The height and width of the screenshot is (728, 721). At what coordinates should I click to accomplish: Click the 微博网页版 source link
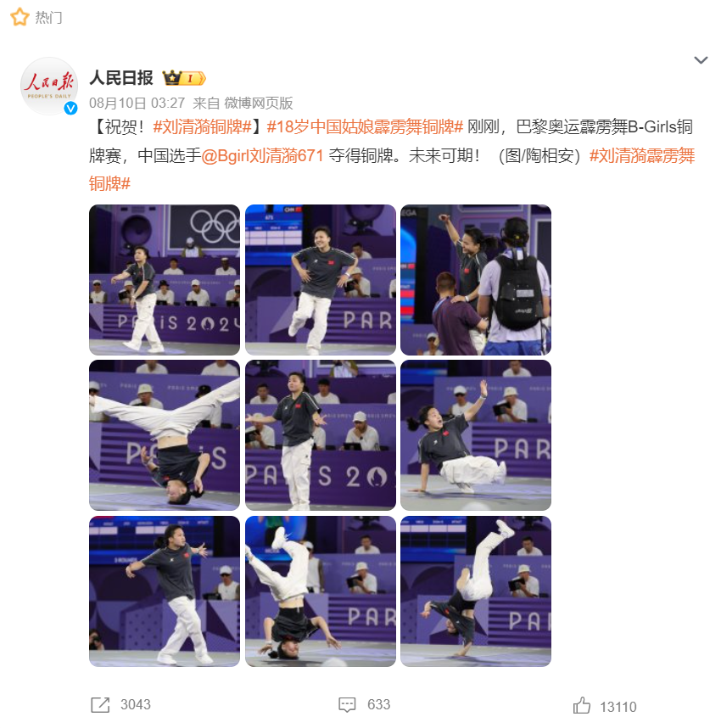[259, 103]
